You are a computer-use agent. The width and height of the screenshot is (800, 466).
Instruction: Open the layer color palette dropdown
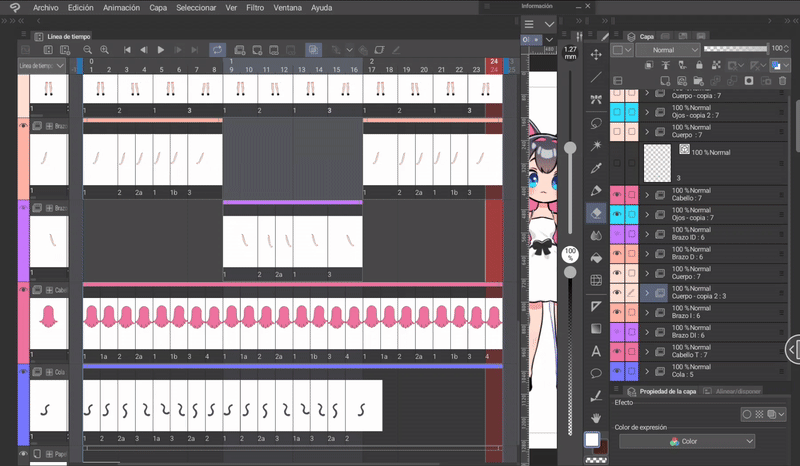tap(622, 50)
